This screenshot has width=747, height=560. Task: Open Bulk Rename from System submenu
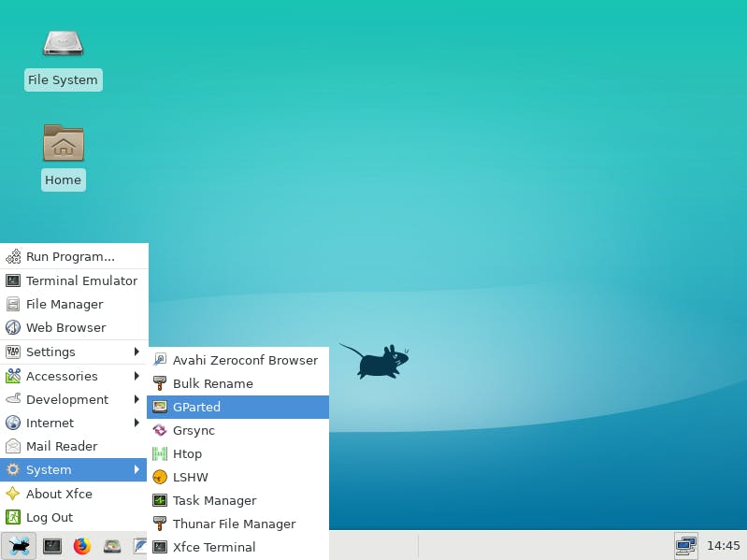pos(237,383)
